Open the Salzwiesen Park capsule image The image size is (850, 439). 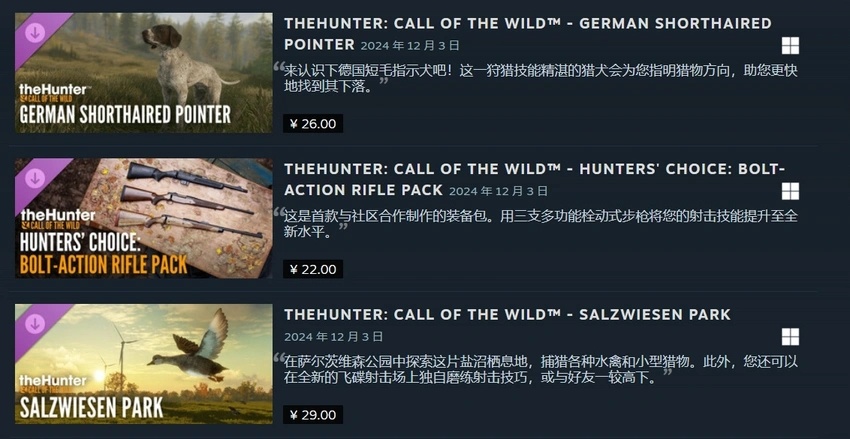point(144,364)
